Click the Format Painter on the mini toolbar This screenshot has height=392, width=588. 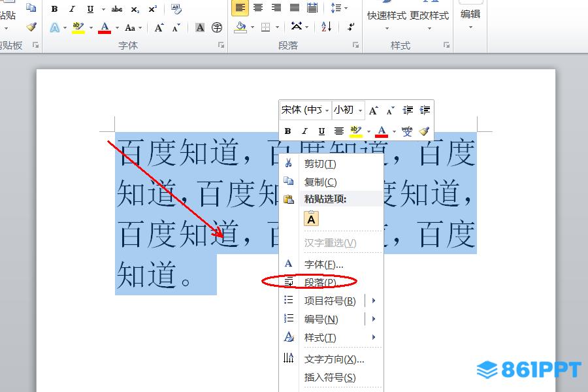click(424, 131)
